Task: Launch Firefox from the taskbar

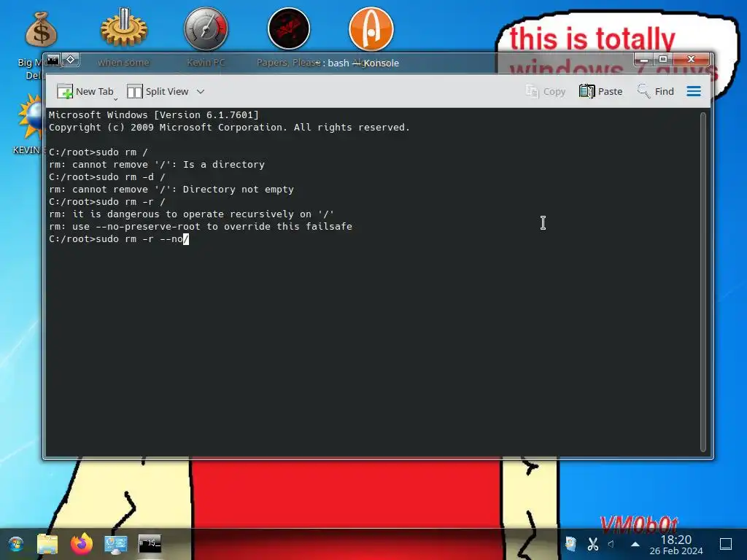Action: click(x=82, y=544)
